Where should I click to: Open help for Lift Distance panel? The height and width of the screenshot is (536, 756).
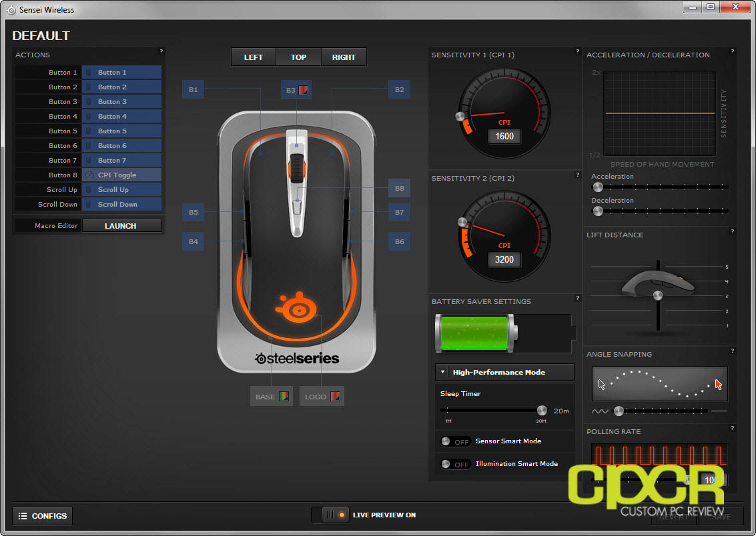(x=732, y=231)
